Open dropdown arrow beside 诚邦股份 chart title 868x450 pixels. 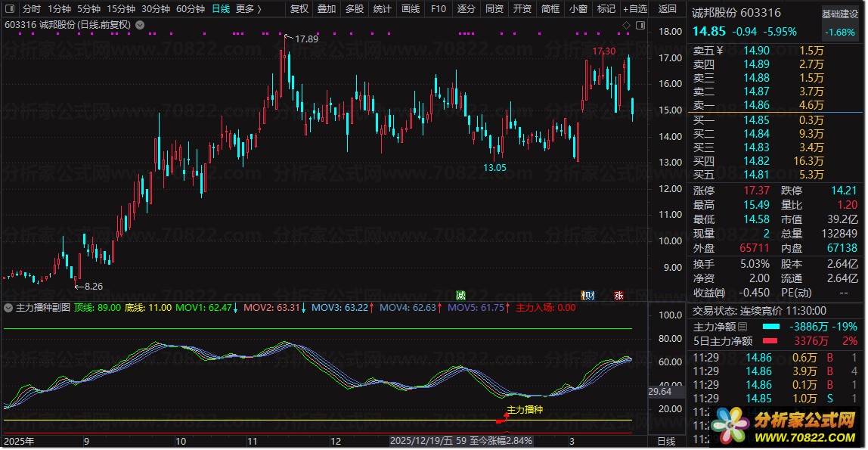141,25
